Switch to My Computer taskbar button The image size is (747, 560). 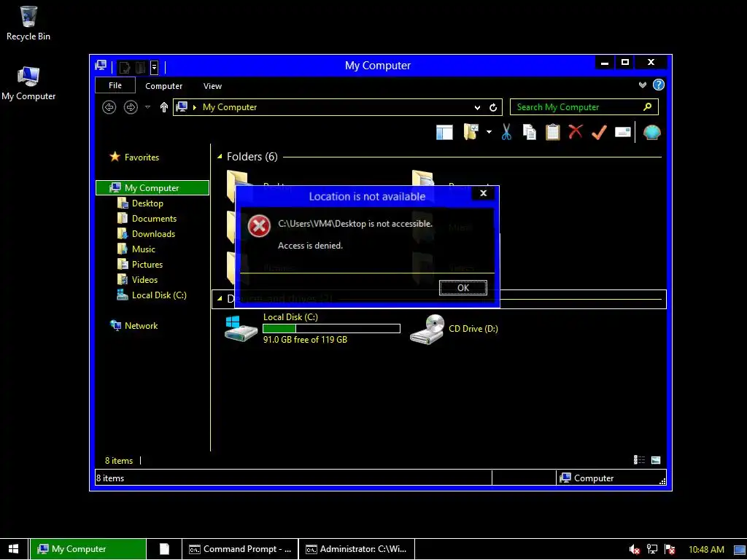tap(88, 549)
